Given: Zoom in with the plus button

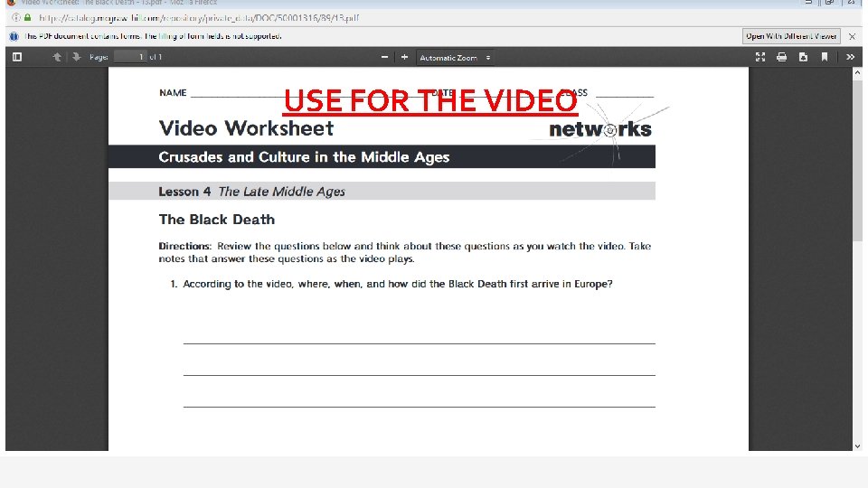Looking at the screenshot, I should pos(405,57).
